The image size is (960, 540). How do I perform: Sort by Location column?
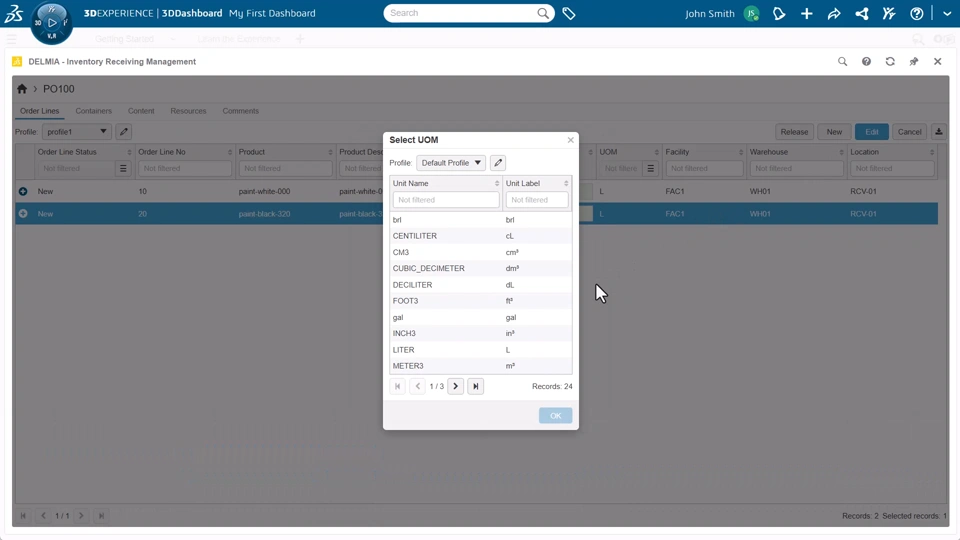932,152
